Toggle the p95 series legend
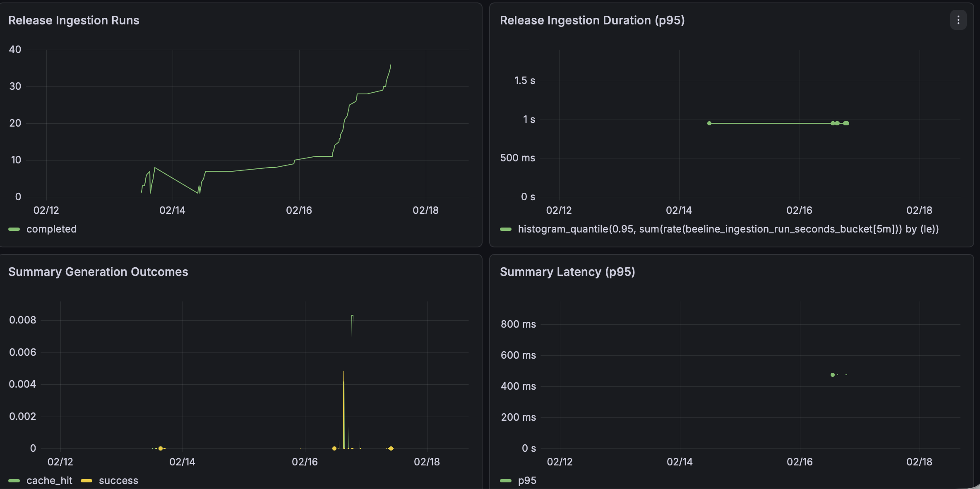Viewport: 980px width, 489px height. point(527,481)
